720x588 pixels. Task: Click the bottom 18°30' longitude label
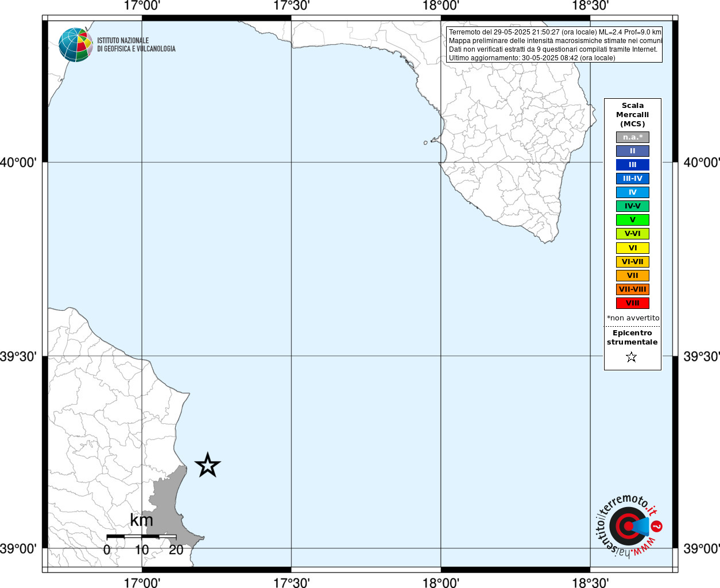coord(590,582)
